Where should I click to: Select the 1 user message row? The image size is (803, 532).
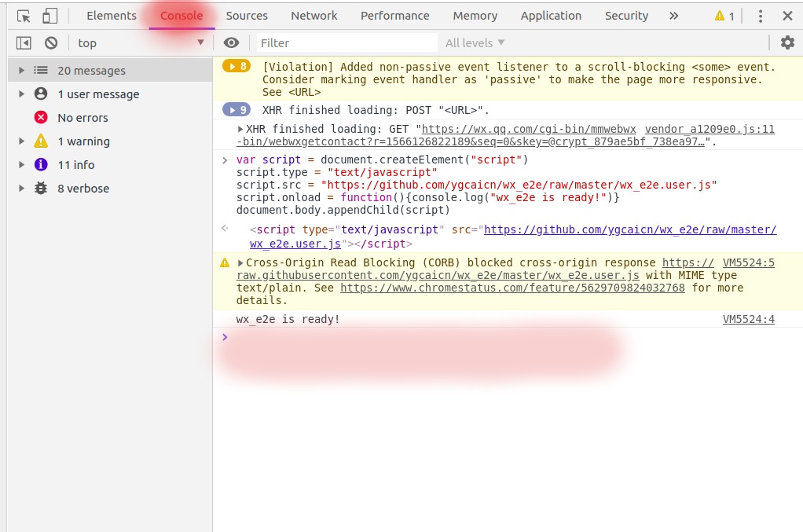110,94
